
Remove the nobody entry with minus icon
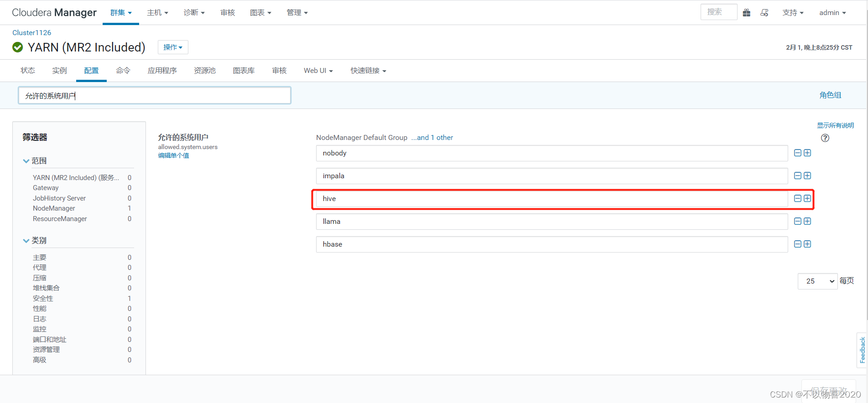(798, 153)
